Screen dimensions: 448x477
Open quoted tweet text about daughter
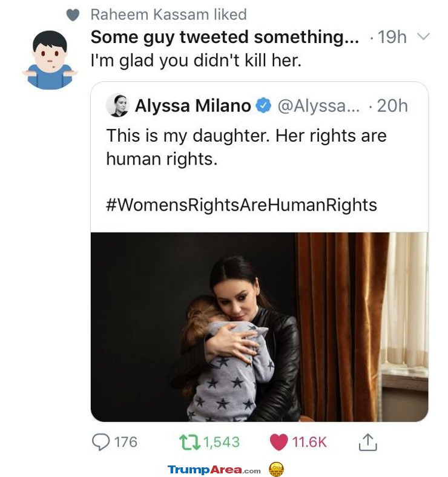[246, 147]
